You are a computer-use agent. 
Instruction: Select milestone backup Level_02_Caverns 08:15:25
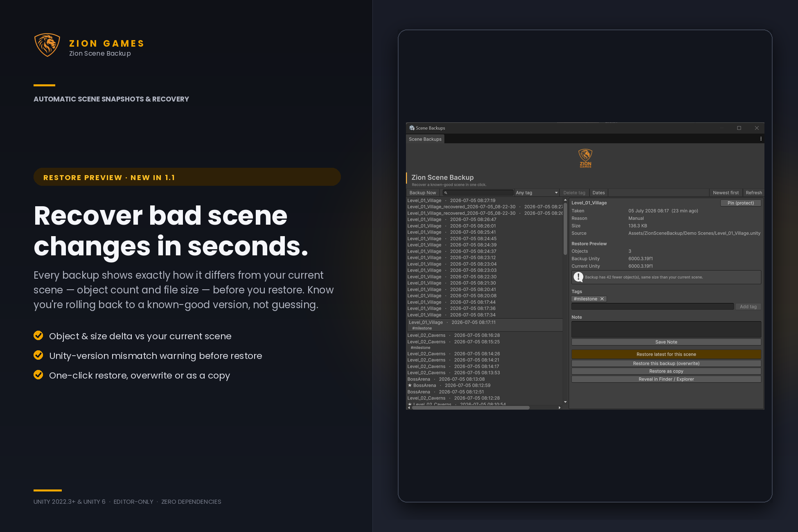(x=485, y=345)
